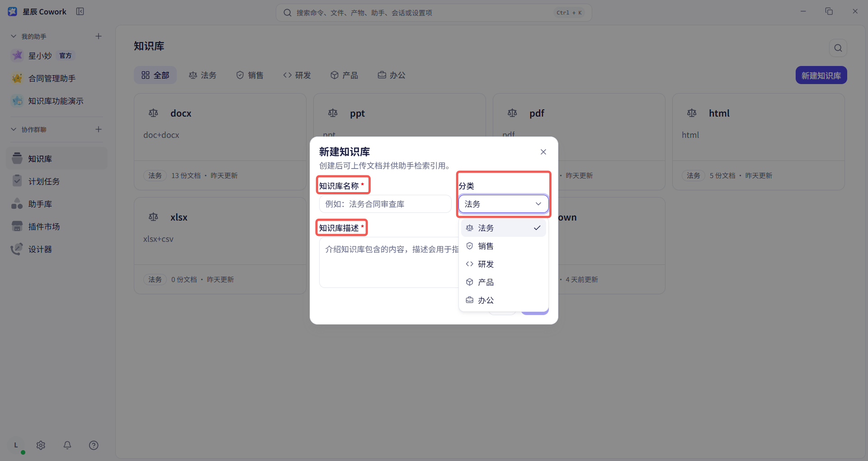Click the scales icon on the ppt card
This screenshot has height=461, width=868.
tap(333, 113)
